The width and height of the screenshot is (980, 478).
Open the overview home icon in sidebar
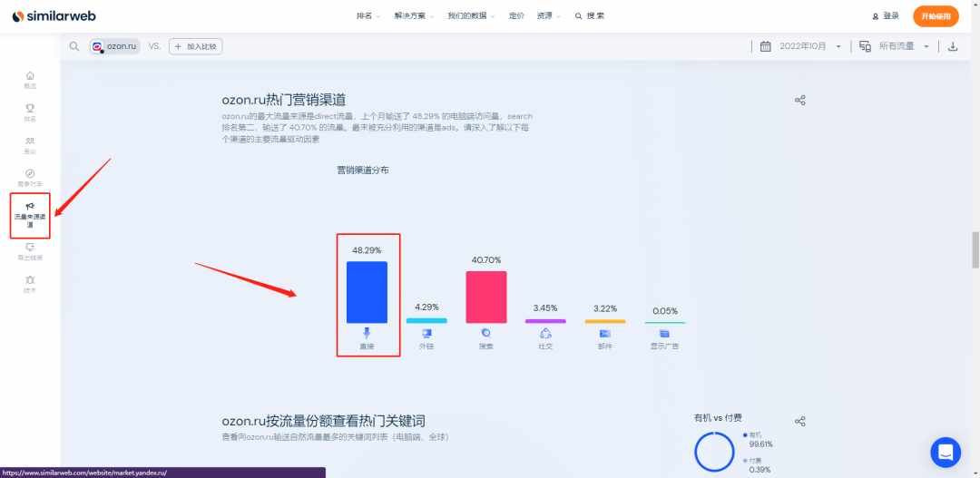30,75
